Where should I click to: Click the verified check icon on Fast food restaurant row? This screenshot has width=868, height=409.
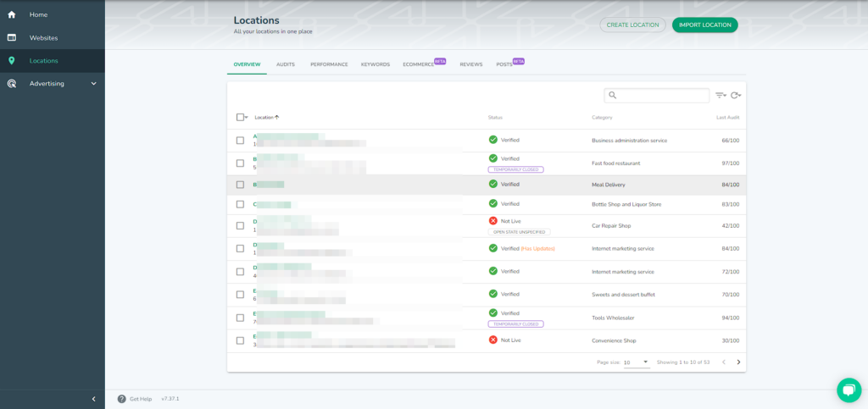pos(492,158)
